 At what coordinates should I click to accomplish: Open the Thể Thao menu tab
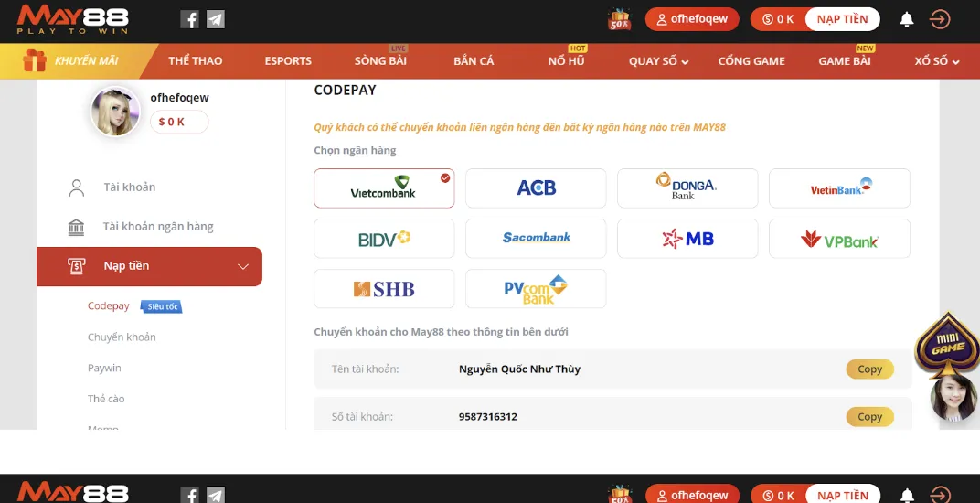tap(195, 61)
